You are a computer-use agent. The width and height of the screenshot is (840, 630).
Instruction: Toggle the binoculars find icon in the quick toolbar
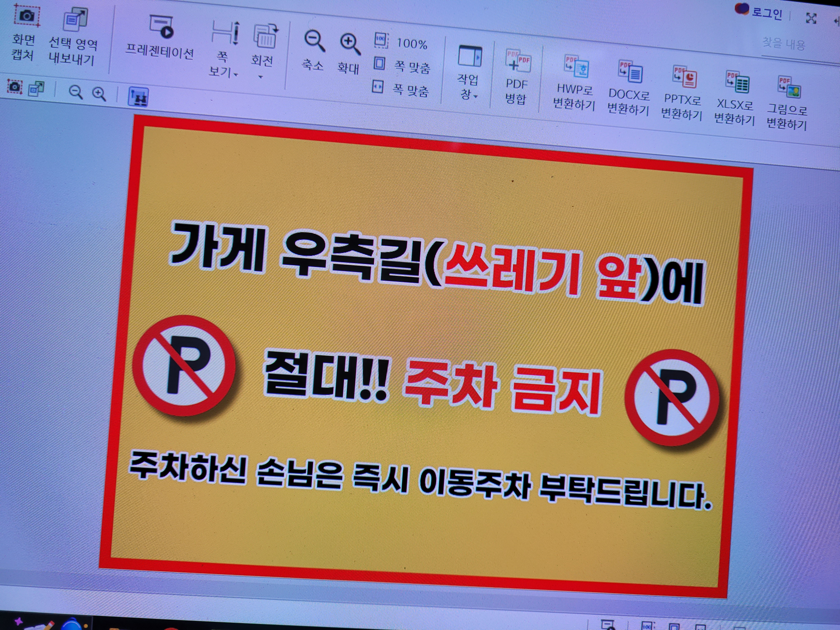[138, 97]
